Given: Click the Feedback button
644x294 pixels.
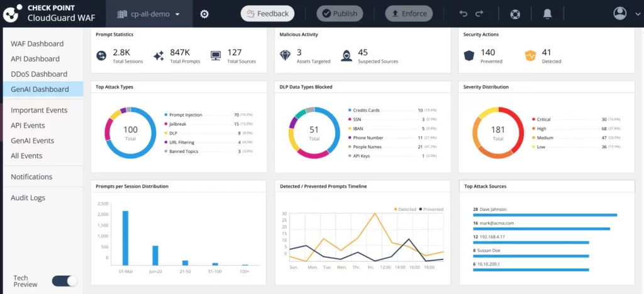Looking at the screenshot, I should pyautogui.click(x=267, y=13).
